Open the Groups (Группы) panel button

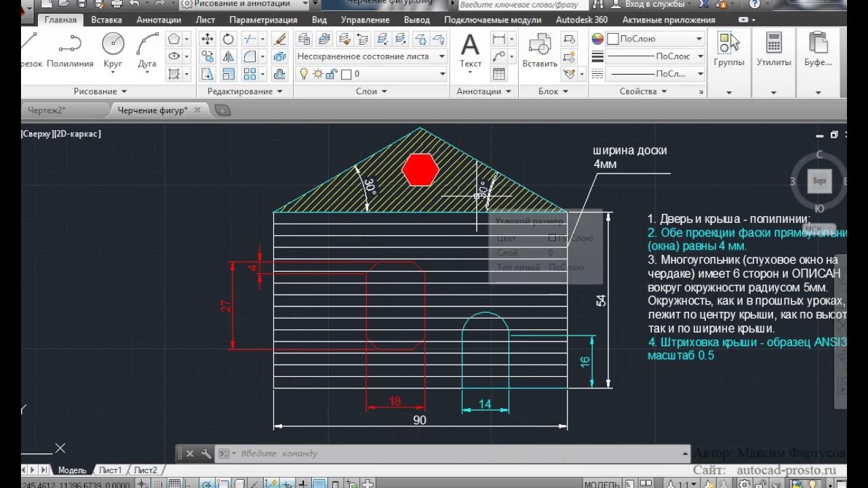pyautogui.click(x=729, y=51)
